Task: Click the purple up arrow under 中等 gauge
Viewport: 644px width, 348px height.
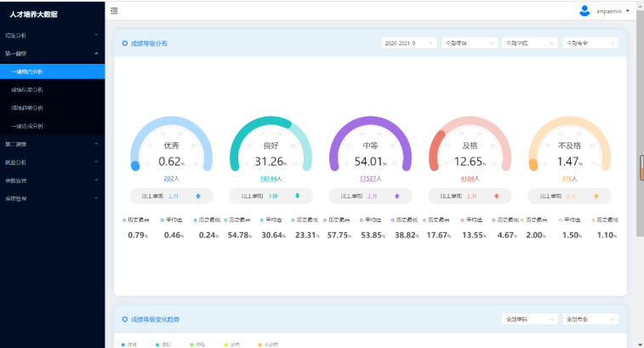Action: click(x=396, y=196)
